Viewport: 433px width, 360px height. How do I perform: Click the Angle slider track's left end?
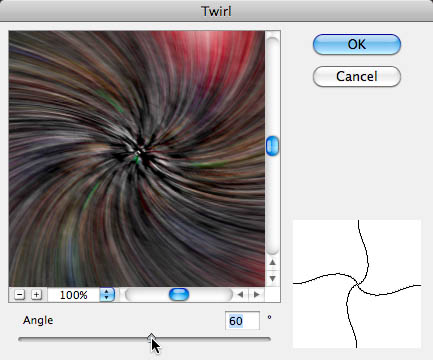point(21,339)
